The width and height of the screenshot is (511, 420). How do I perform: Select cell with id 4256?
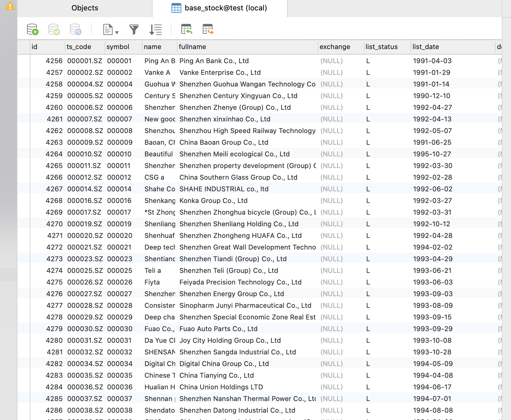pos(48,61)
